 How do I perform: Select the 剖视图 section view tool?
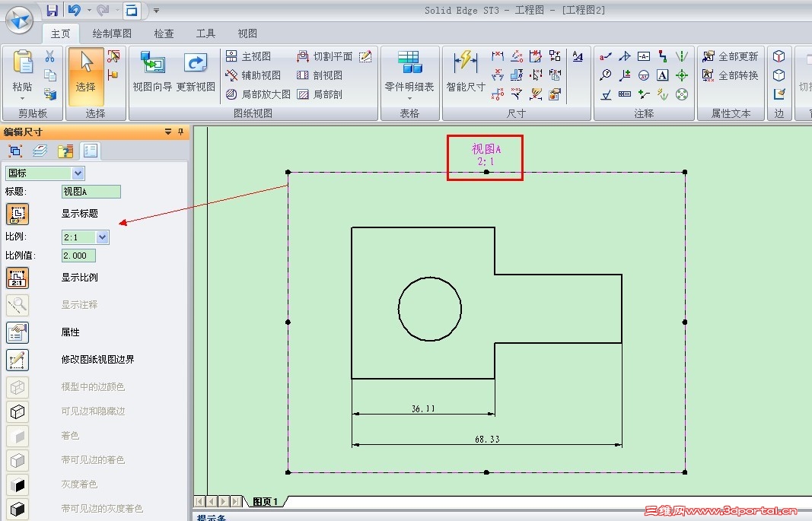[320, 75]
